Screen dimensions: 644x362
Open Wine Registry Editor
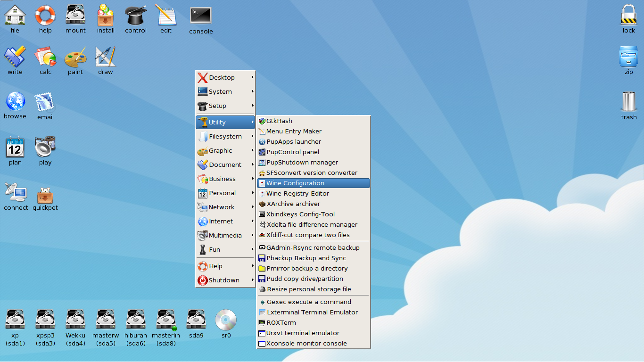click(x=314, y=194)
